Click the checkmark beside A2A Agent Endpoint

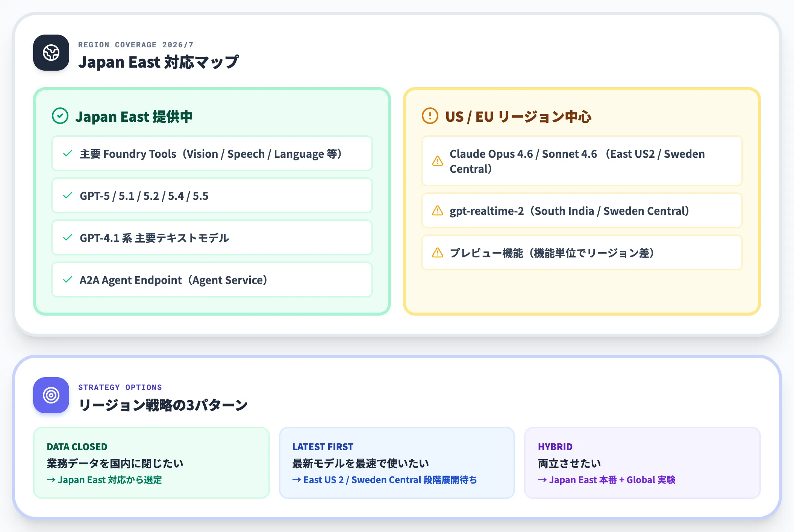click(x=68, y=280)
